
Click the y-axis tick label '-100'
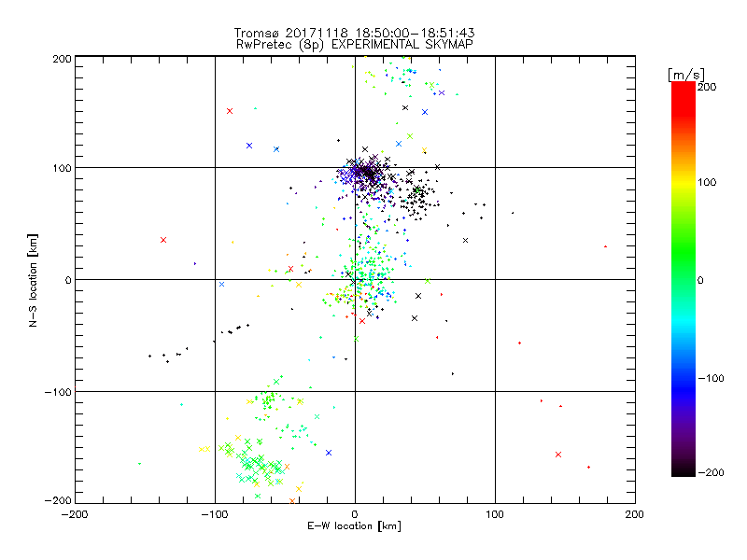[x=58, y=392]
